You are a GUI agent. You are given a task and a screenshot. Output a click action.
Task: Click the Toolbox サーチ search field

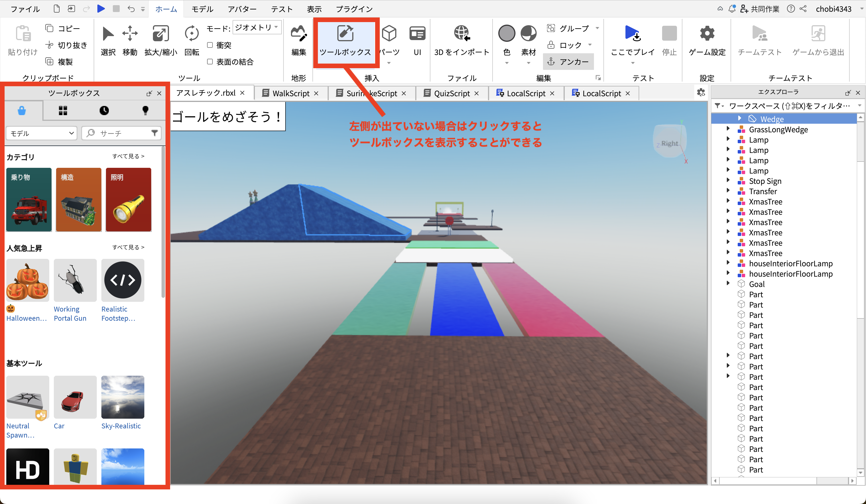[x=120, y=133]
